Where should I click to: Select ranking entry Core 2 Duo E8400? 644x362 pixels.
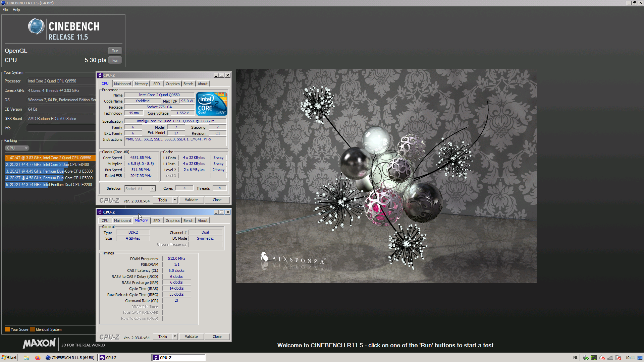tap(50, 165)
